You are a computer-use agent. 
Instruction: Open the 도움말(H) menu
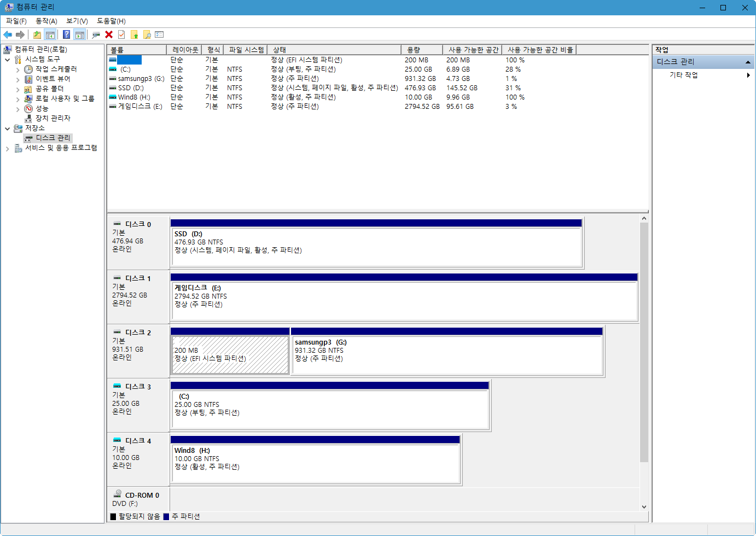[111, 21]
